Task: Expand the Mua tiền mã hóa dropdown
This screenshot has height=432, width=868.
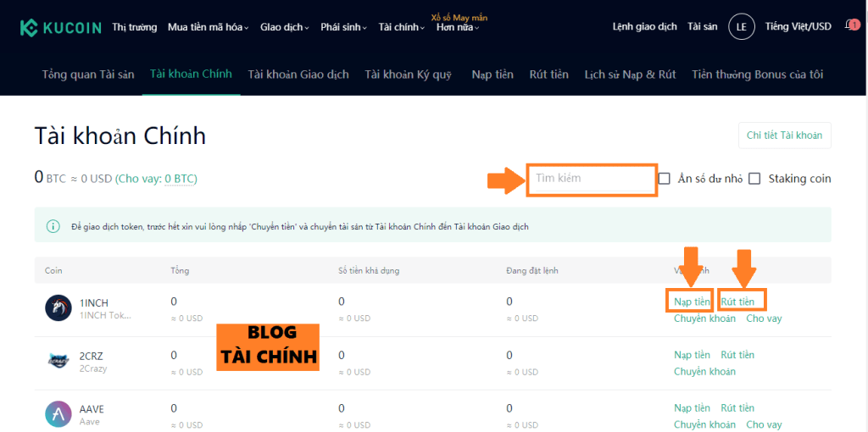Action: tap(208, 27)
